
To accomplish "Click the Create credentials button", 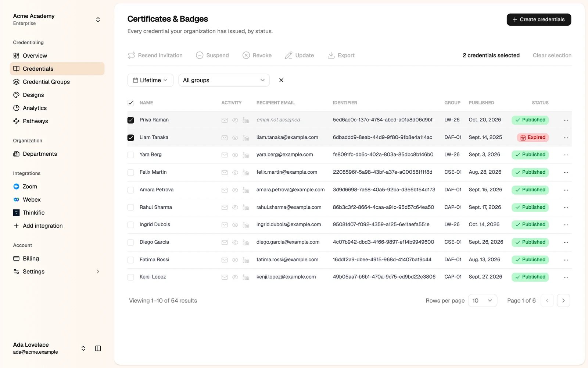I will point(539,20).
